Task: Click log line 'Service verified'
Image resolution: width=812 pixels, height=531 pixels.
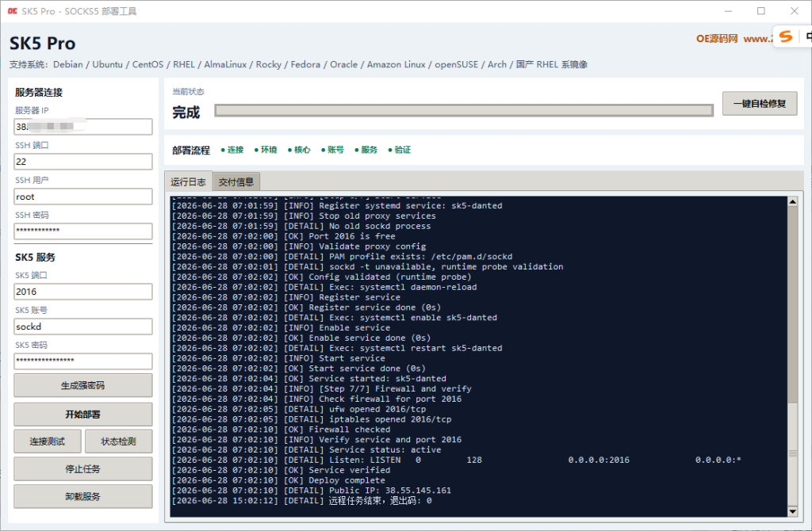Action: pyautogui.click(x=350, y=471)
